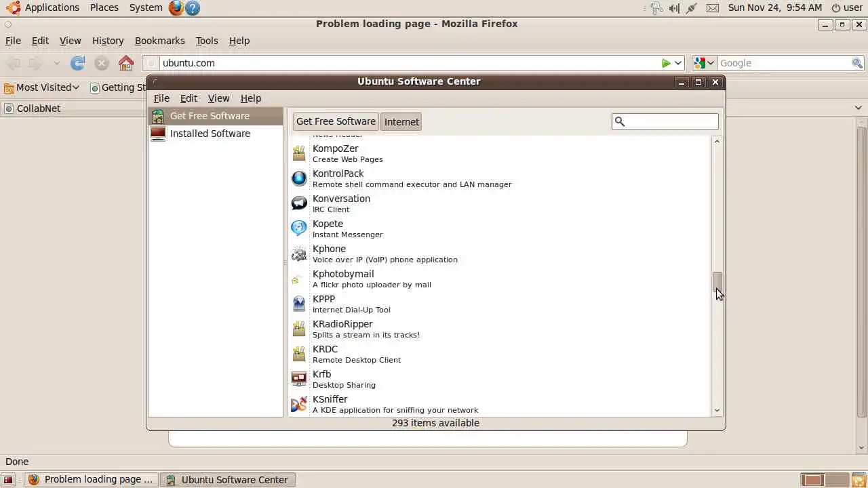Click the list scrollbar up arrow

coord(717,141)
